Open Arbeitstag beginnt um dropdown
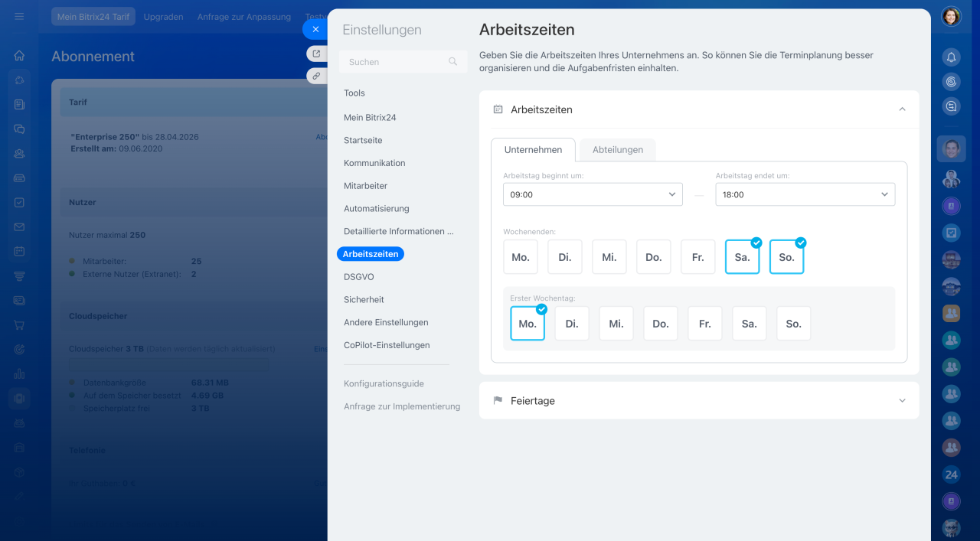980x541 pixels. [593, 194]
